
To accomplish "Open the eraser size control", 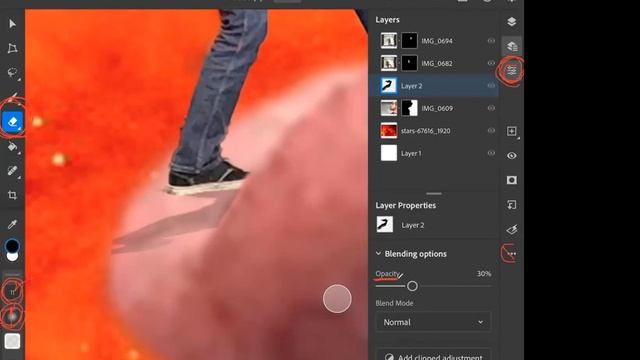I will coord(12,292).
